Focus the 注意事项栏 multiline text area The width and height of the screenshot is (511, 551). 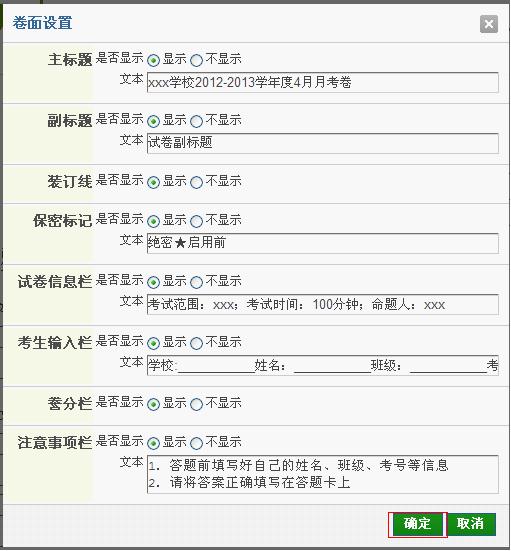pyautogui.click(x=323, y=474)
